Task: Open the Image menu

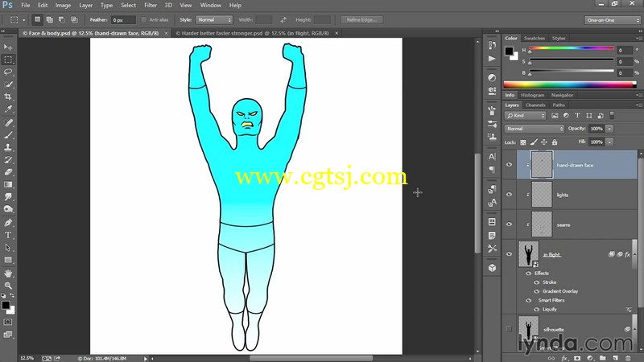Action: tap(63, 6)
